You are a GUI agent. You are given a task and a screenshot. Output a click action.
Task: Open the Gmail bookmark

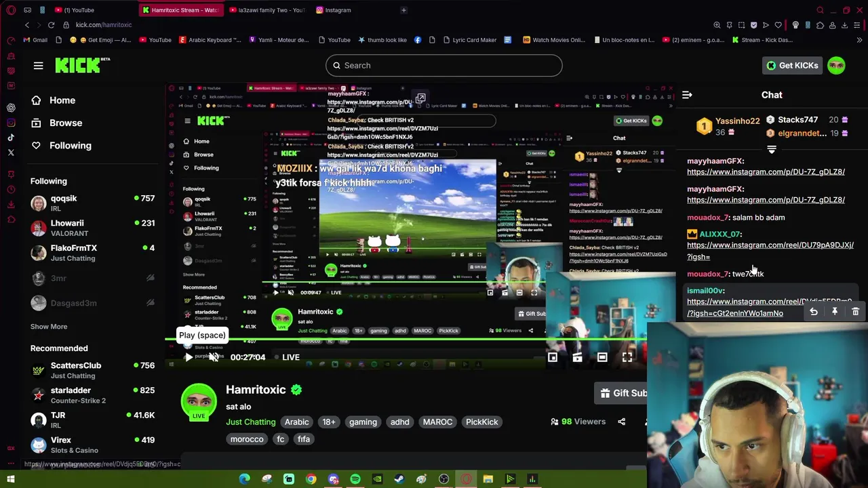click(35, 40)
